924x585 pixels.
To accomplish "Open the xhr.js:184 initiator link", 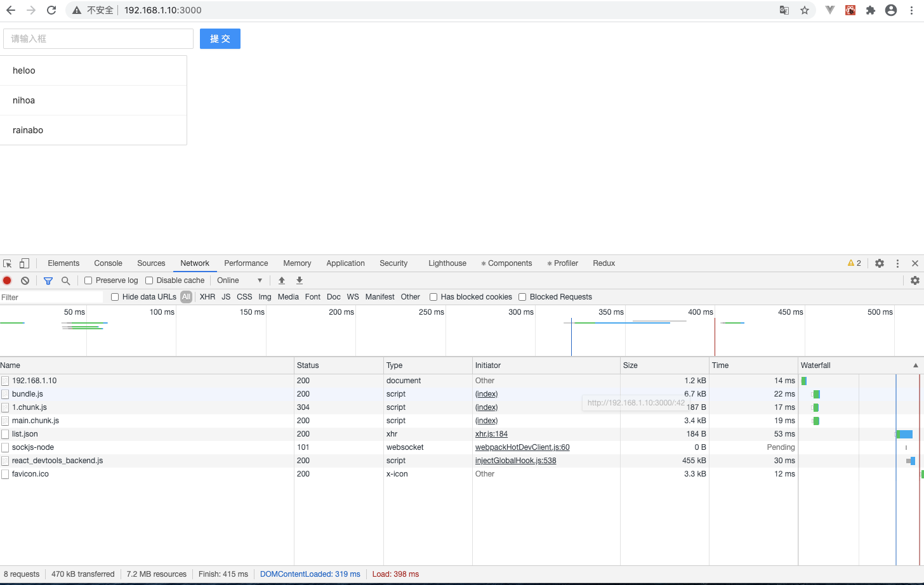I will pos(491,434).
